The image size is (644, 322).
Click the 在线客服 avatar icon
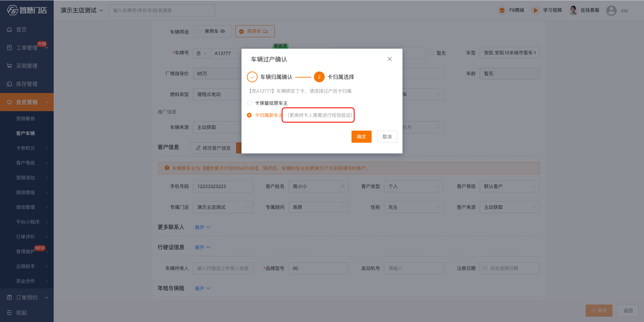573,10
